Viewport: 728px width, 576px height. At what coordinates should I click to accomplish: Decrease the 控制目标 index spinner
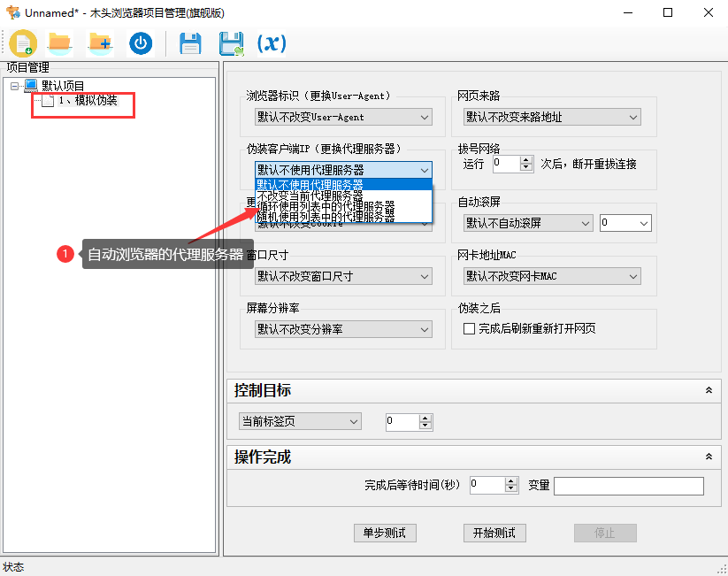coord(425,425)
